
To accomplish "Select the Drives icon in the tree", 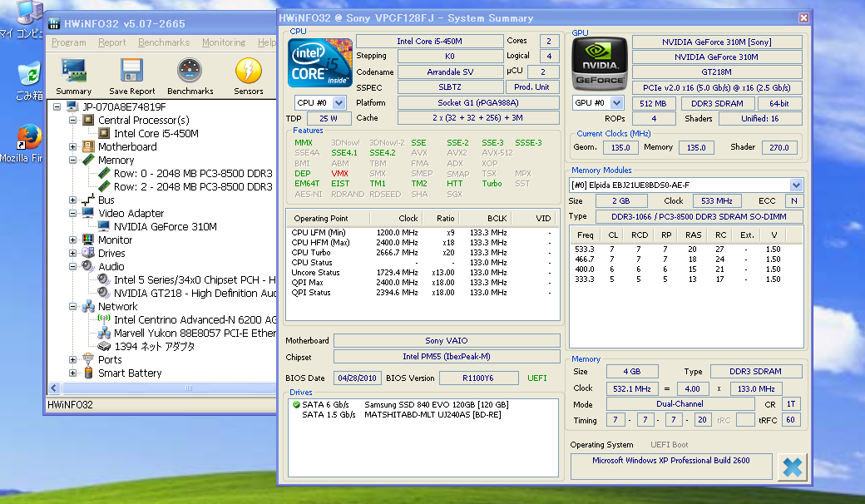I will (x=88, y=253).
